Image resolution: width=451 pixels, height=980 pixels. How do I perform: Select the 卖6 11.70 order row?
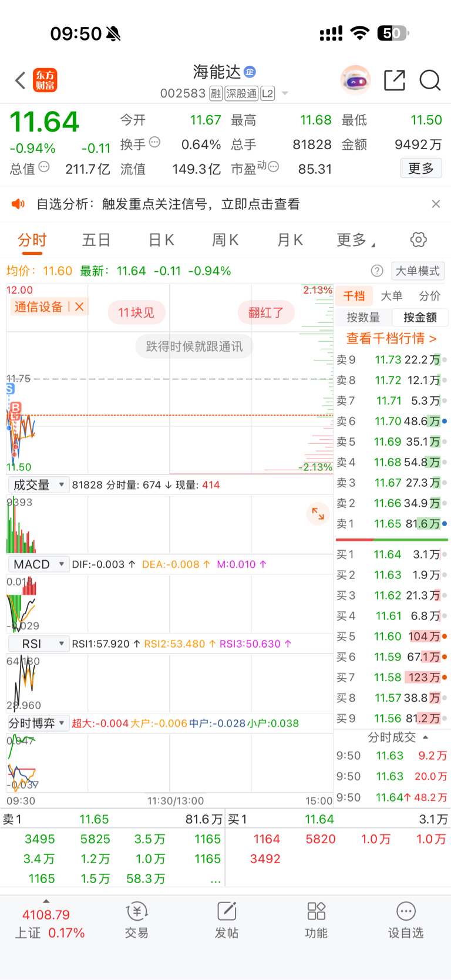pyautogui.click(x=392, y=421)
